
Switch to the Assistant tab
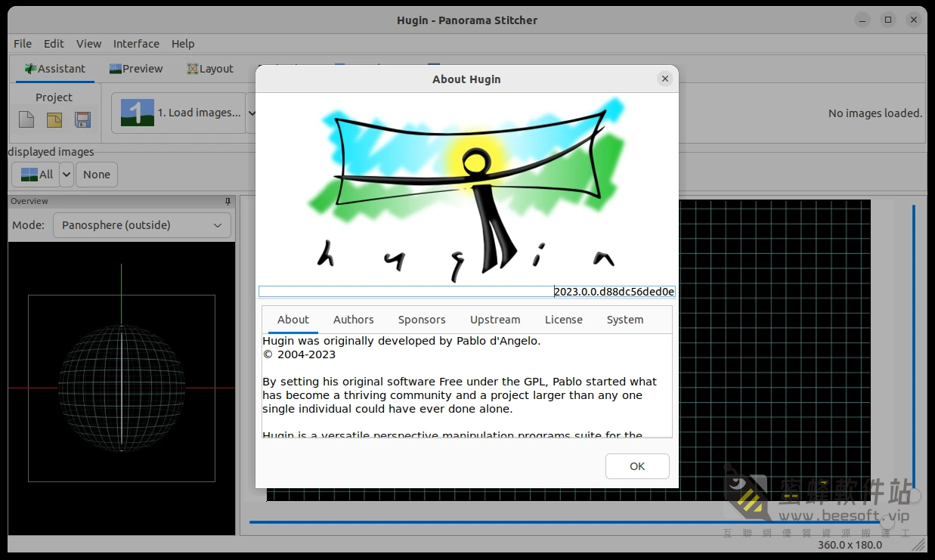pos(55,69)
